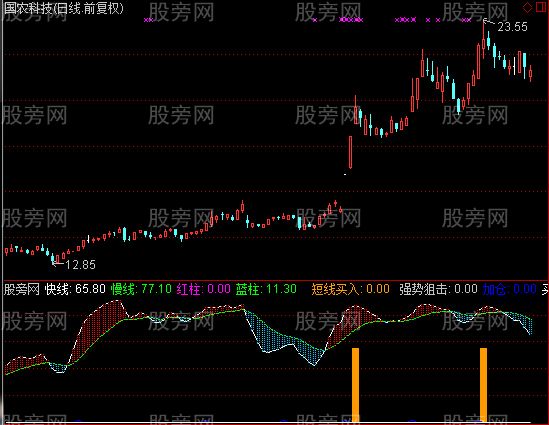Click the chart title 国农科技(日线.前复权)
Screen dimensions: 549x425
pos(64,8)
